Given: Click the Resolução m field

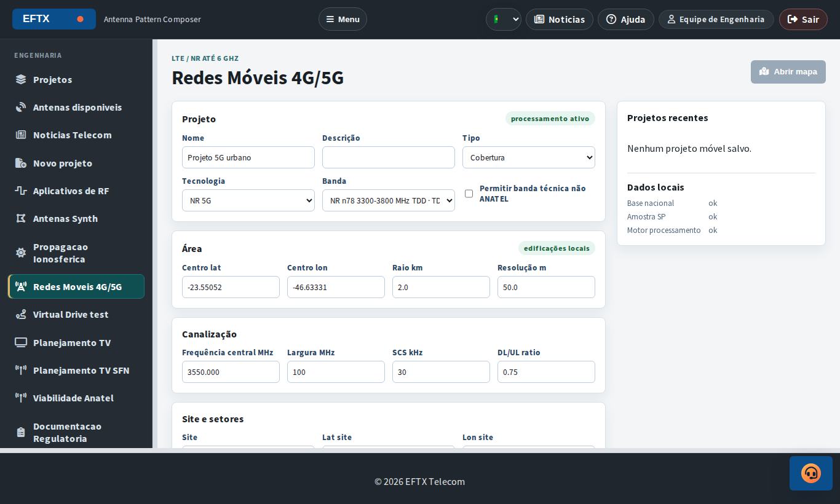Looking at the screenshot, I should coord(546,287).
